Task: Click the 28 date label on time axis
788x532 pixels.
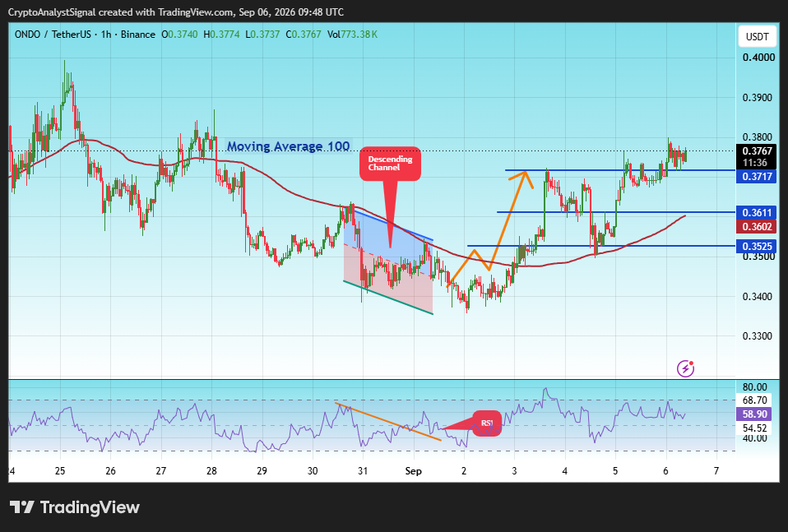Action: click(211, 471)
